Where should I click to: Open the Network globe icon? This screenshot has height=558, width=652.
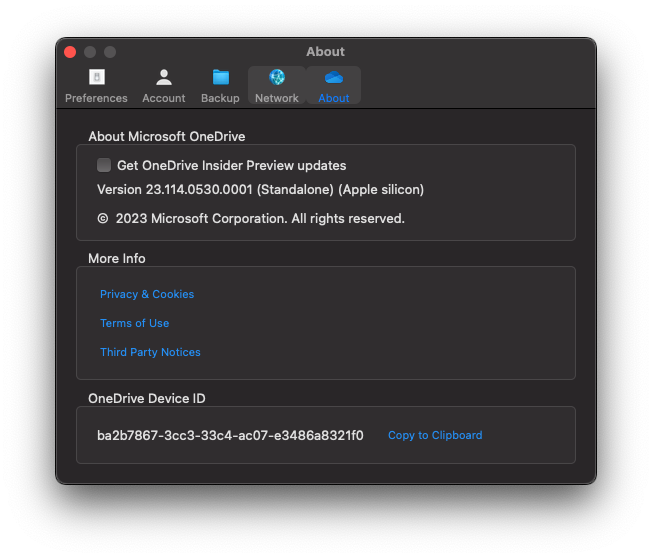click(277, 77)
